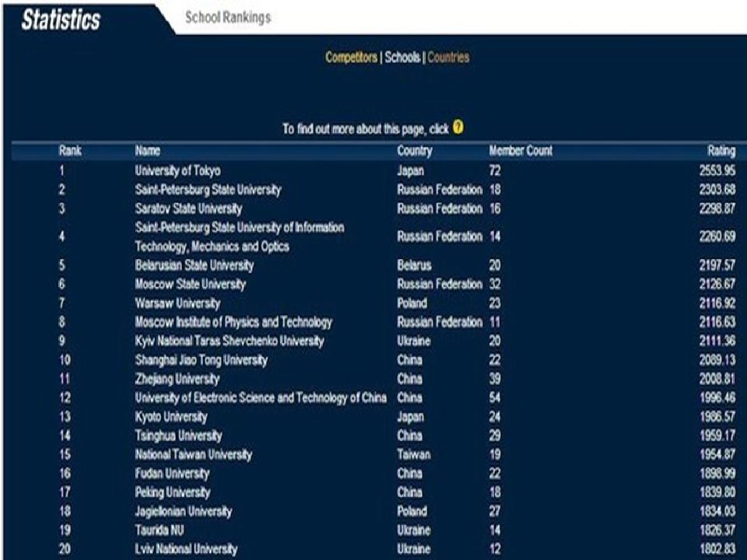Click Ukraine in Taurida NU row
This screenshot has width=747, height=560.
(x=413, y=530)
